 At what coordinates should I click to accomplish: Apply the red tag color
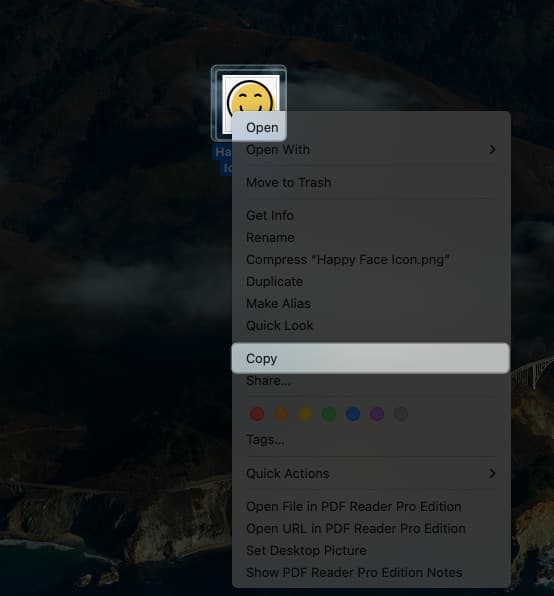pos(257,414)
